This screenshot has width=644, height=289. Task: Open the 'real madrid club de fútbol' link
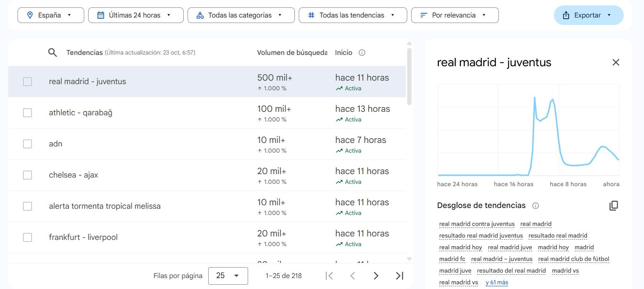[x=573, y=259]
